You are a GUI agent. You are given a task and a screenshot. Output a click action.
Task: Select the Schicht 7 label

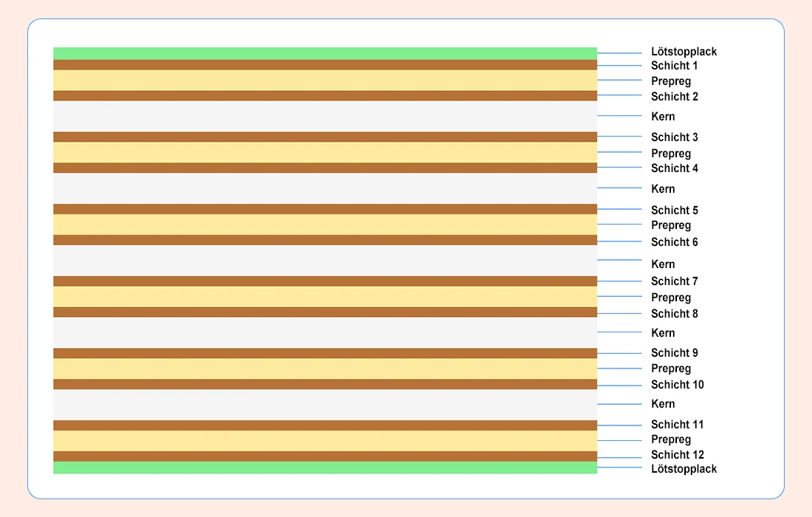pyautogui.click(x=674, y=281)
